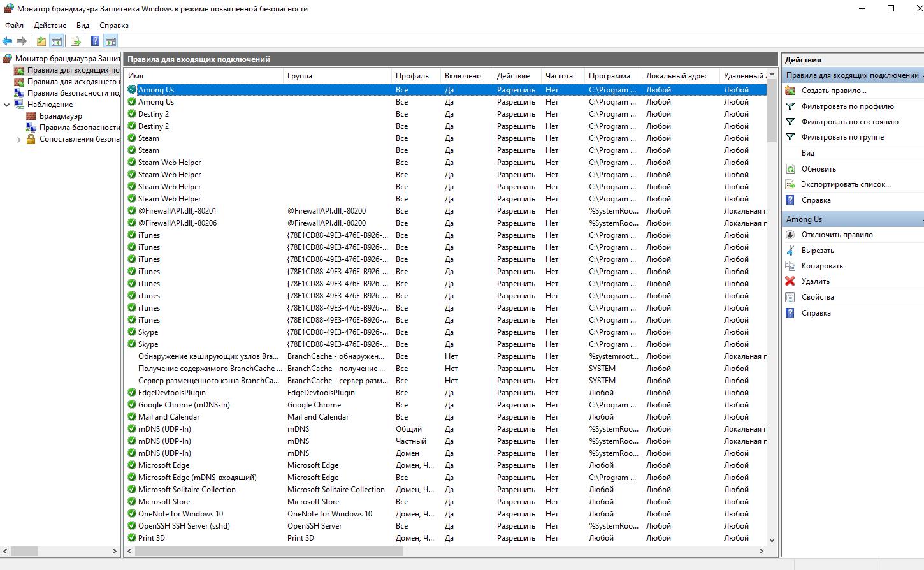Viewport: 924px width, 570px height.
Task: Click the Свойства properties icon
Action: point(790,297)
